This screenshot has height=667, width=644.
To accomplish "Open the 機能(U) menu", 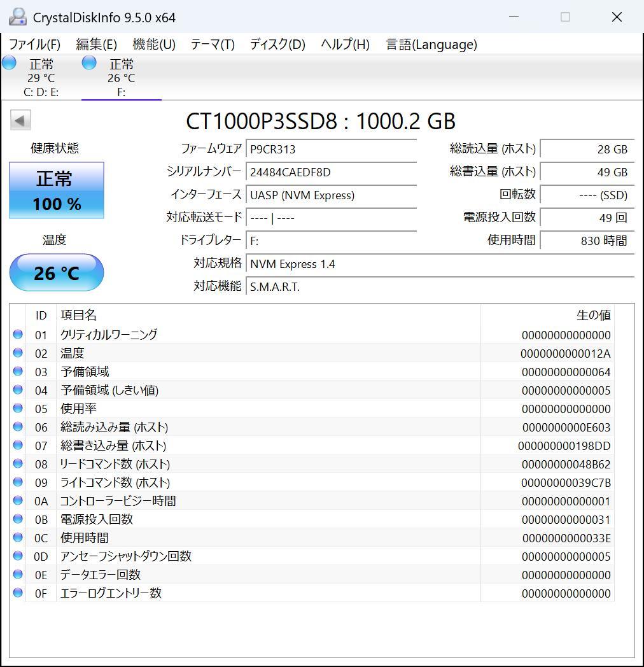I will coord(154,45).
